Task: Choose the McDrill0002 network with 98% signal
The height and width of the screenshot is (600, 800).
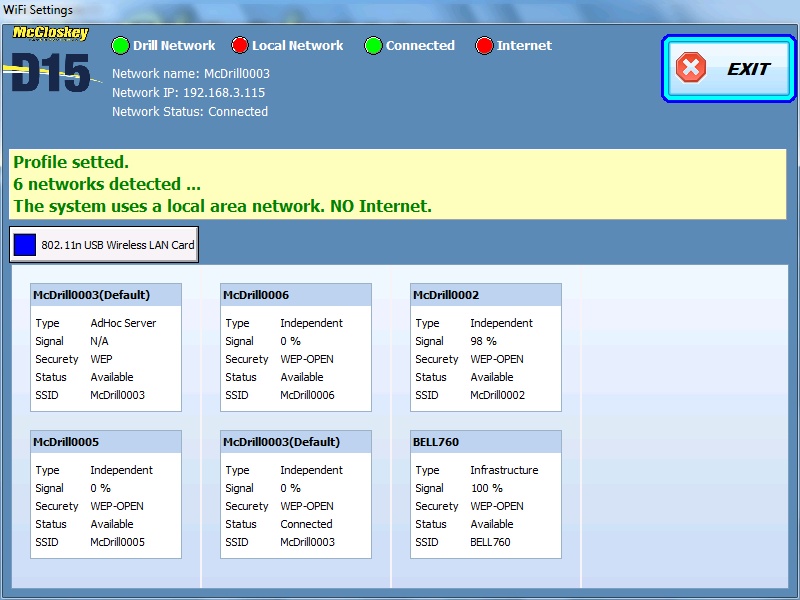Action: tap(485, 347)
